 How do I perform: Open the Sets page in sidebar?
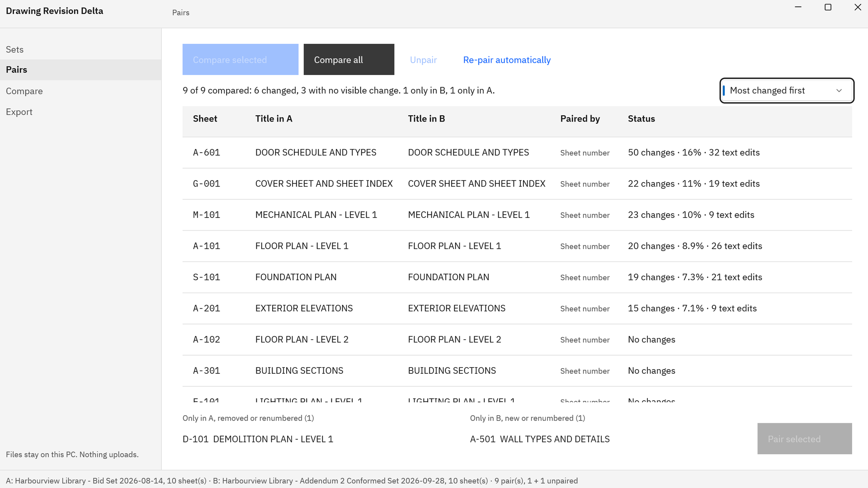point(80,49)
